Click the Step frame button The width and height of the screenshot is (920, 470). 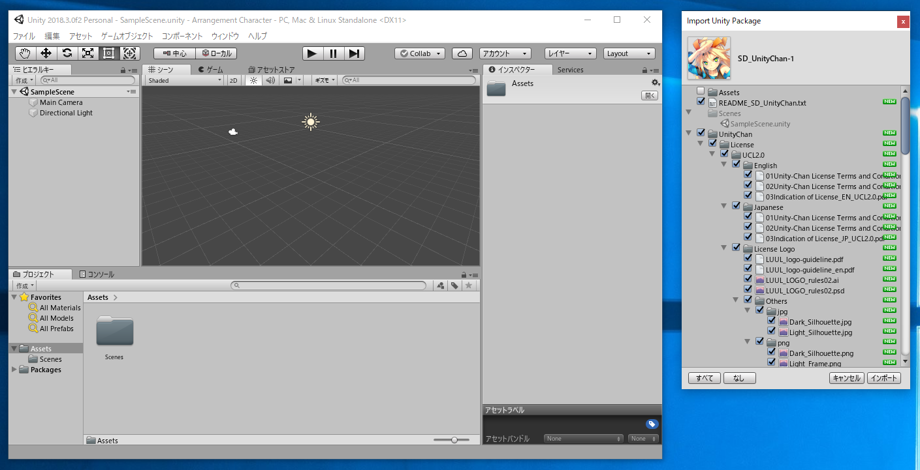coord(353,53)
